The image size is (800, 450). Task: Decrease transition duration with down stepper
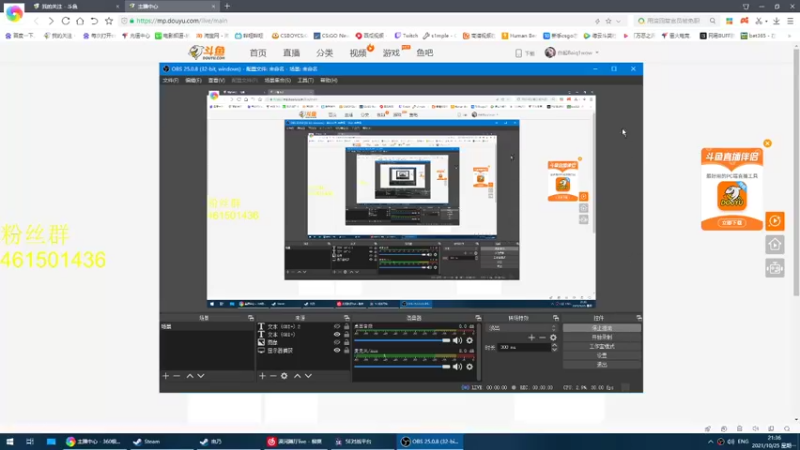[554, 349]
